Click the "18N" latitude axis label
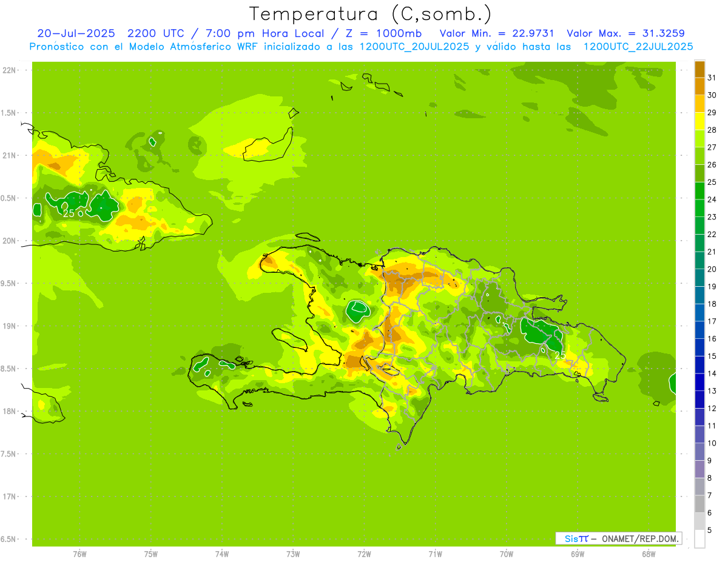 [9, 412]
